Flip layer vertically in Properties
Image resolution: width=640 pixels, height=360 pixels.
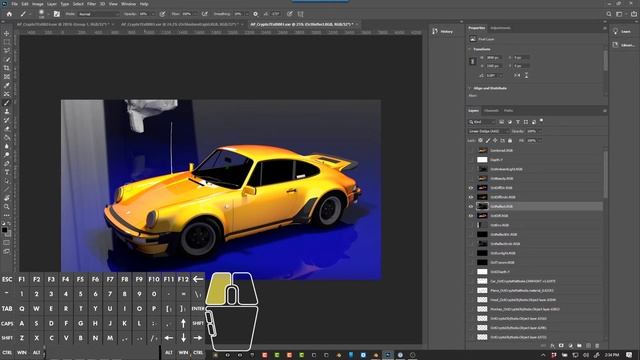pos(526,76)
